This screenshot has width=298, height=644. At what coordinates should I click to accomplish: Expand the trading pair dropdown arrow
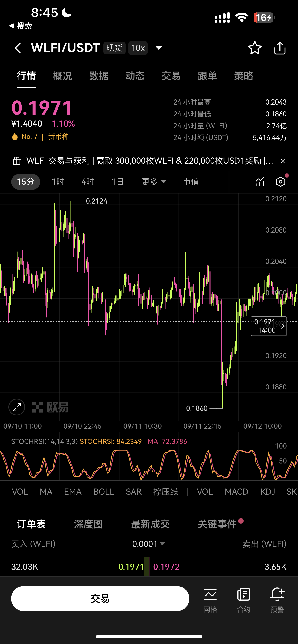click(159, 48)
